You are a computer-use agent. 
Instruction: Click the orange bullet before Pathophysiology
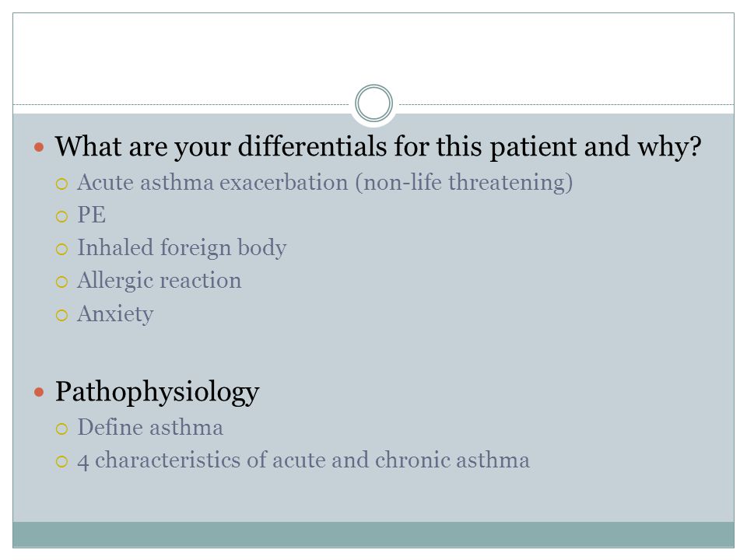tap(39, 392)
